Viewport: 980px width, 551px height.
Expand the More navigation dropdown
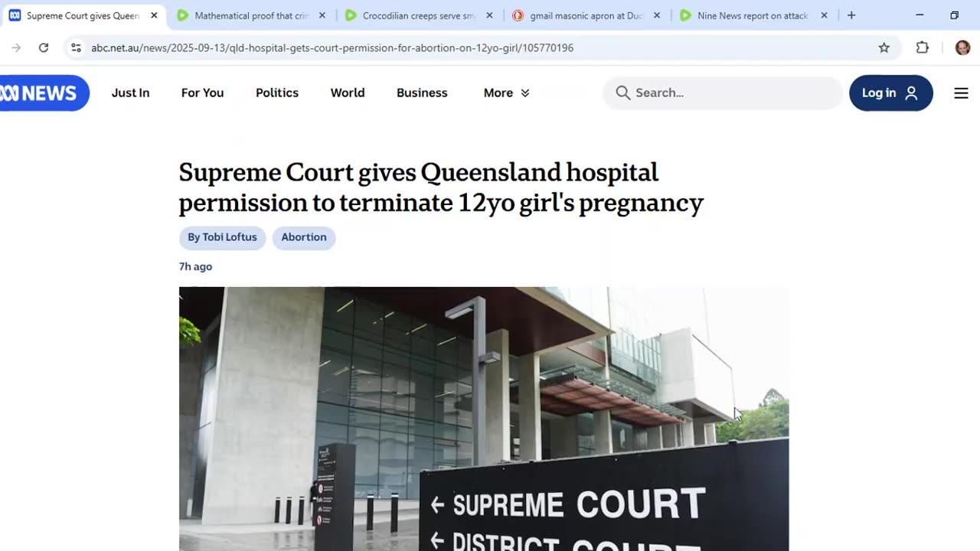506,93
